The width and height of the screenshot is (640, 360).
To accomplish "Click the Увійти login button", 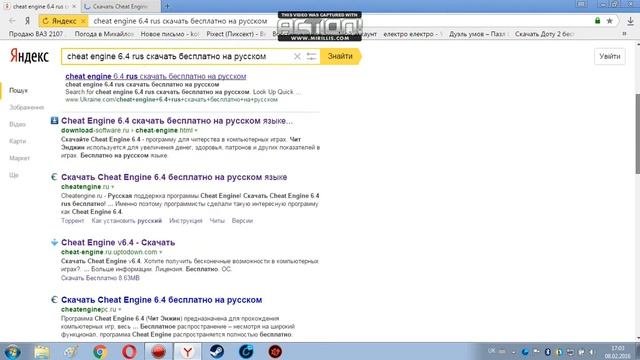I will pyautogui.click(x=610, y=56).
